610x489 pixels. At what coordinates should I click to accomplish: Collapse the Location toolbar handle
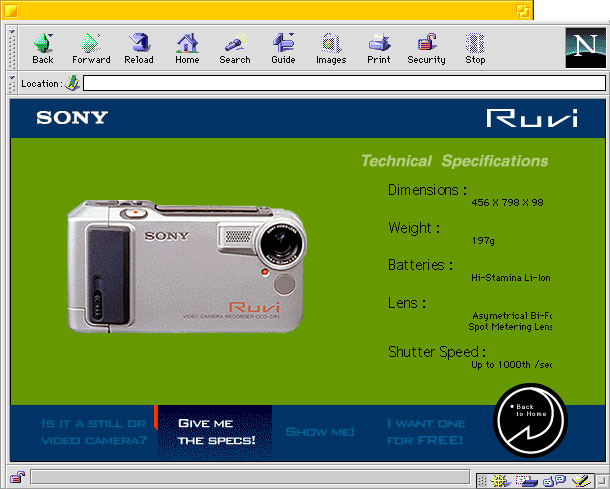pyautogui.click(x=12, y=83)
